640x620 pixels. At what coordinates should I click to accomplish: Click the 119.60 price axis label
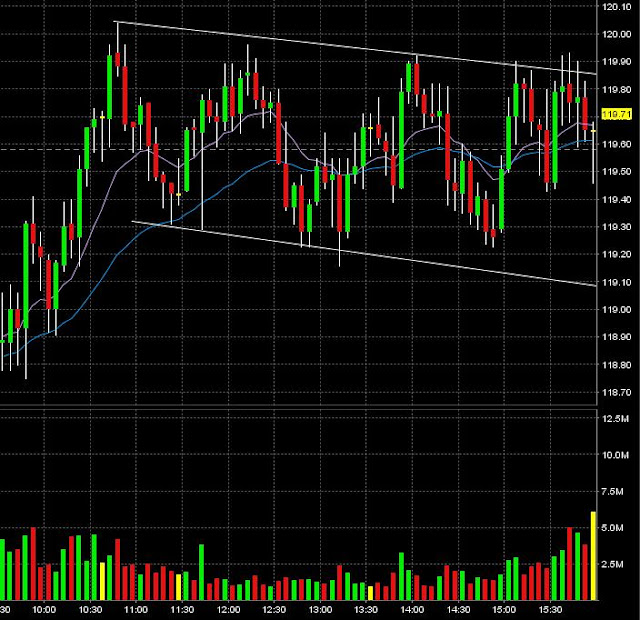point(616,144)
